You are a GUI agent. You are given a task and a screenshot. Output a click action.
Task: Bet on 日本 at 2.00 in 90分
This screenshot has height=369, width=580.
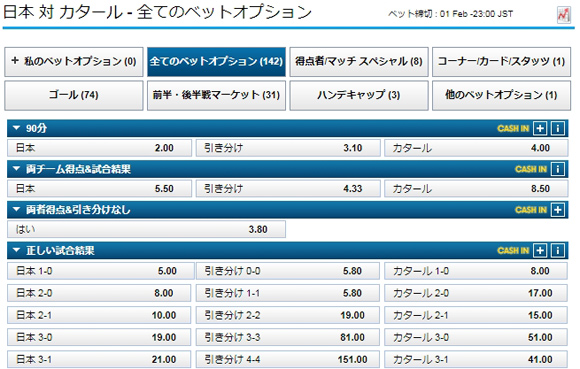pyautogui.click(x=100, y=148)
